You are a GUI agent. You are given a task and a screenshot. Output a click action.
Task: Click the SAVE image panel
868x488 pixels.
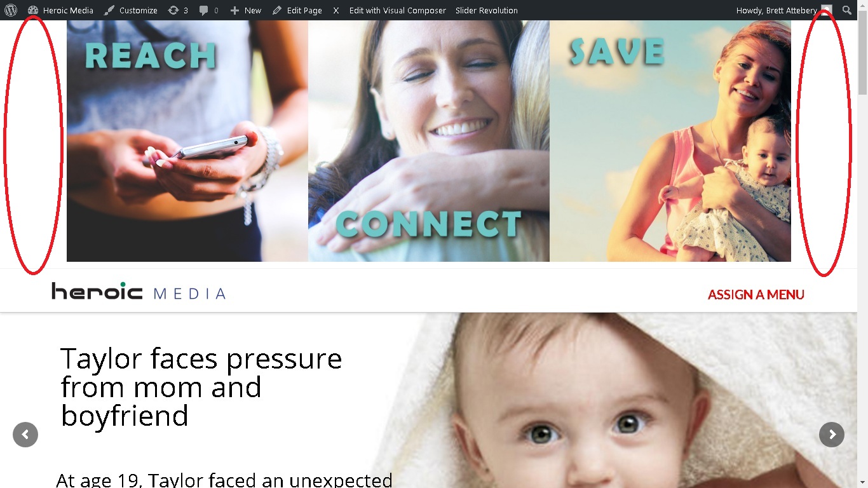(670, 141)
